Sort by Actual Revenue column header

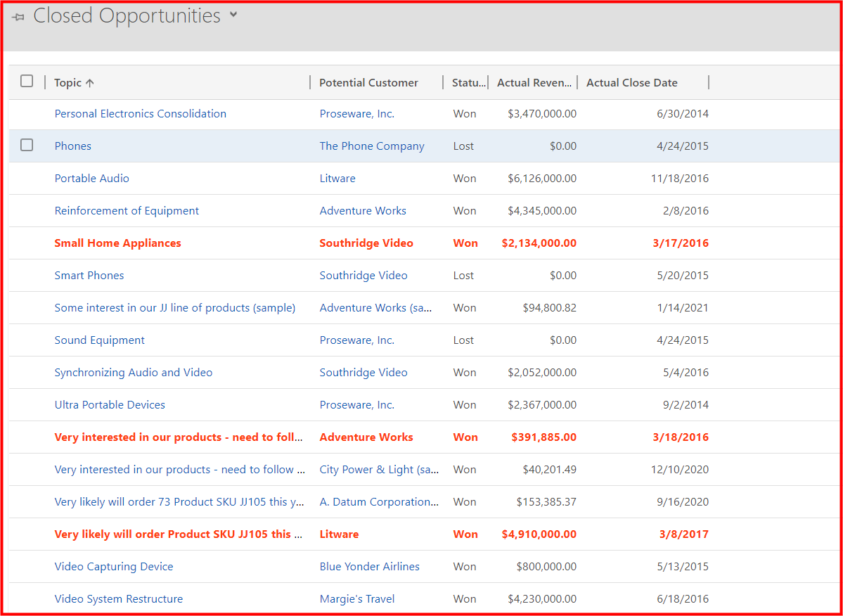click(534, 83)
